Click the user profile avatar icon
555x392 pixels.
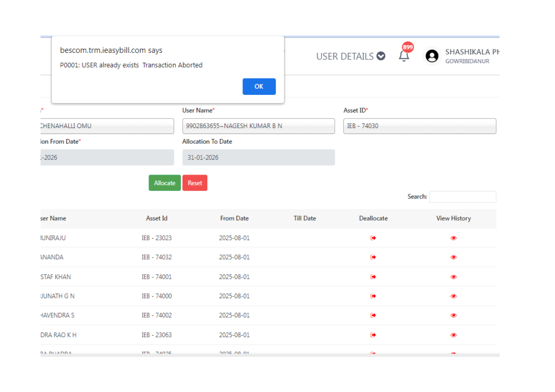[x=432, y=56]
